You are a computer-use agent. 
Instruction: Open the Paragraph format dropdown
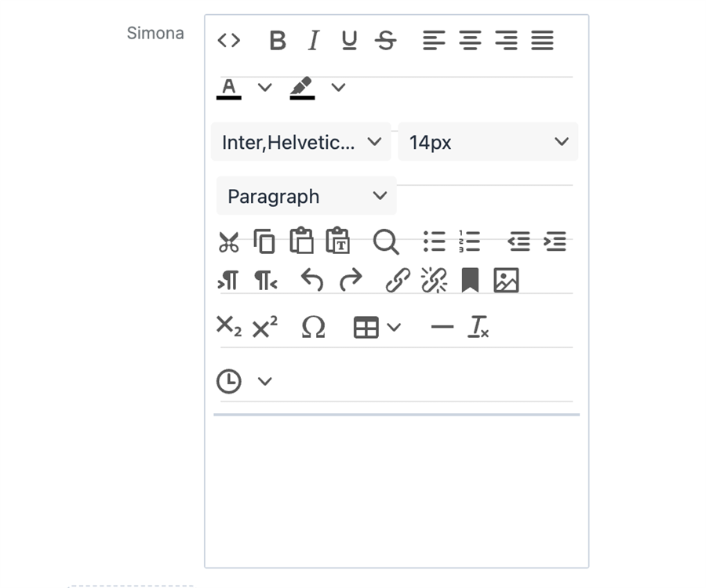(x=306, y=196)
